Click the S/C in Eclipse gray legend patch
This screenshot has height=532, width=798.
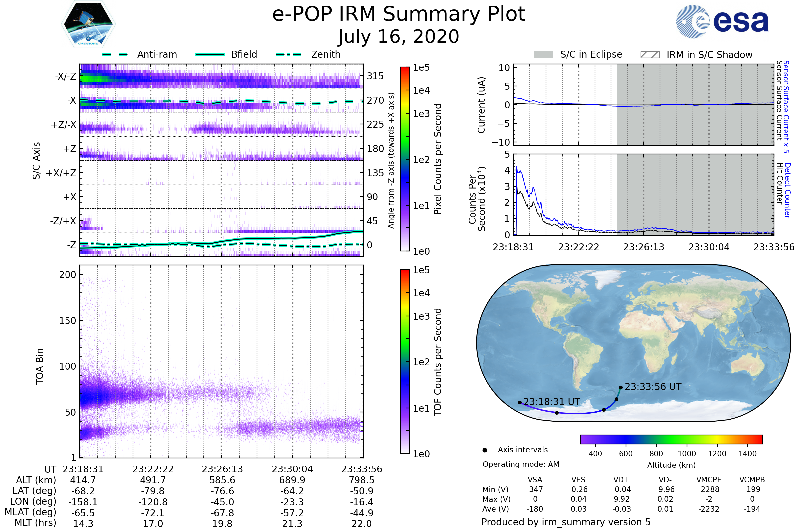coord(544,55)
